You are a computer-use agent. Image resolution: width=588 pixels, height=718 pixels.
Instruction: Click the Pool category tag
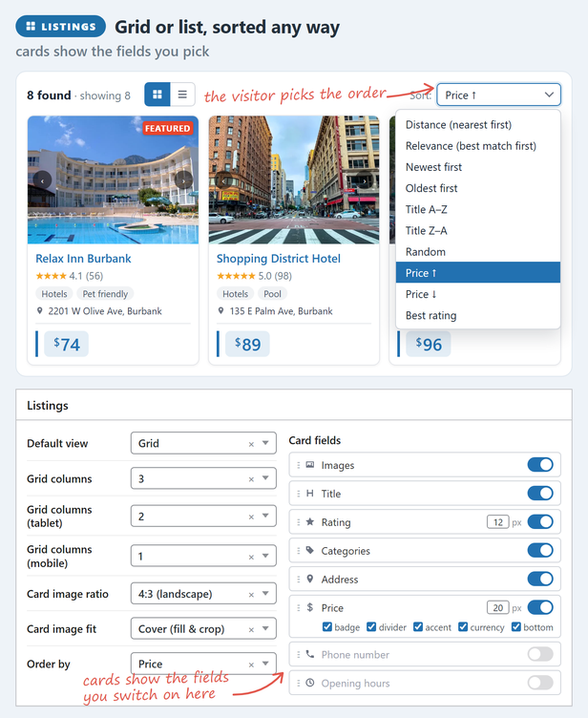272,293
